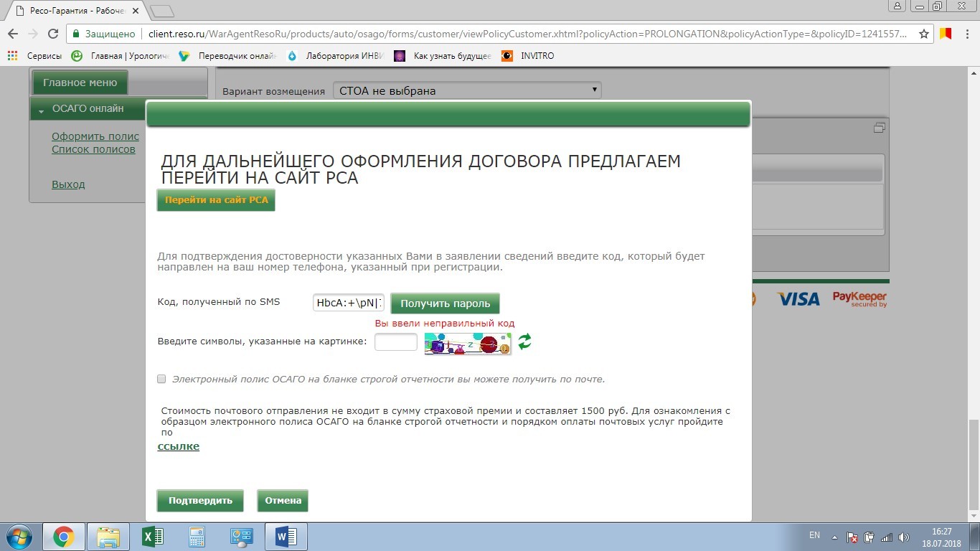This screenshot has height=551, width=980.
Task: Open the INVITRO bookmark
Action: [528, 55]
